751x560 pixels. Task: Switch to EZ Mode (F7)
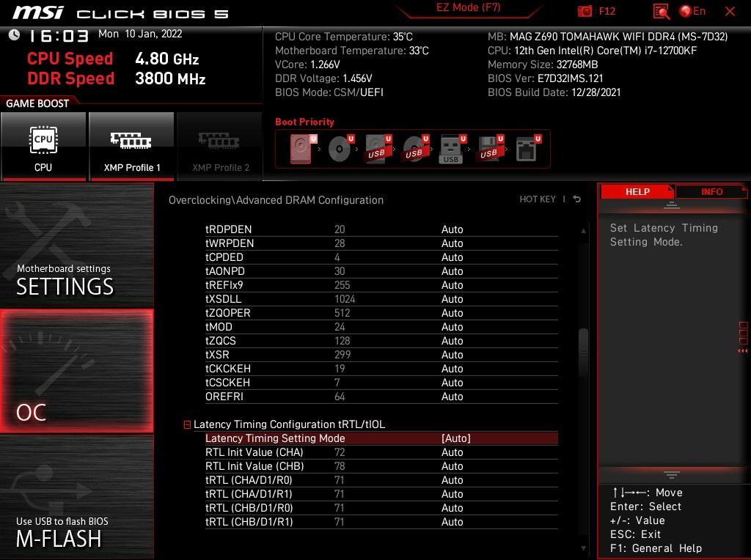click(x=468, y=7)
